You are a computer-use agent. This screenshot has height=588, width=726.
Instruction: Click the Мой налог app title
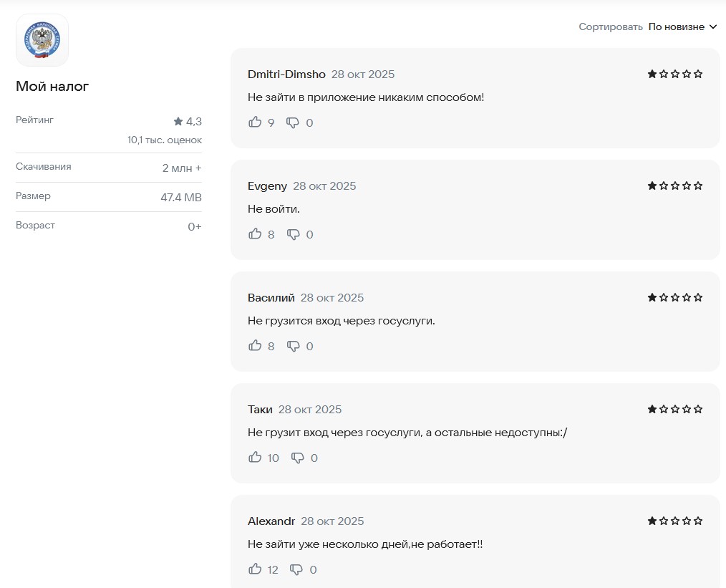point(52,87)
